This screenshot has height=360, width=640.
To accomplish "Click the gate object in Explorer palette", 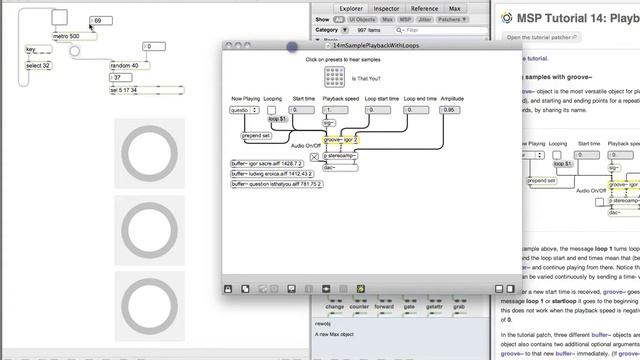I will [x=409, y=306].
